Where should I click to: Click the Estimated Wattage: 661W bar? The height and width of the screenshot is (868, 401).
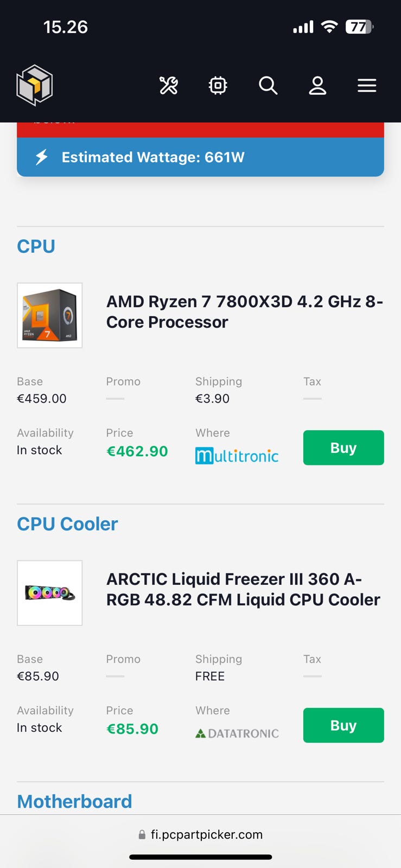[200, 157]
